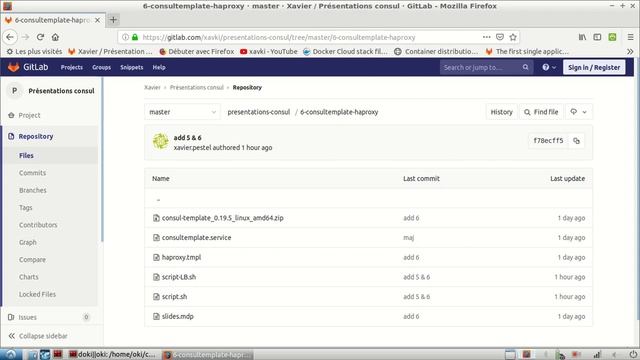Copy commit SHA with the clipboard icon

click(576, 141)
